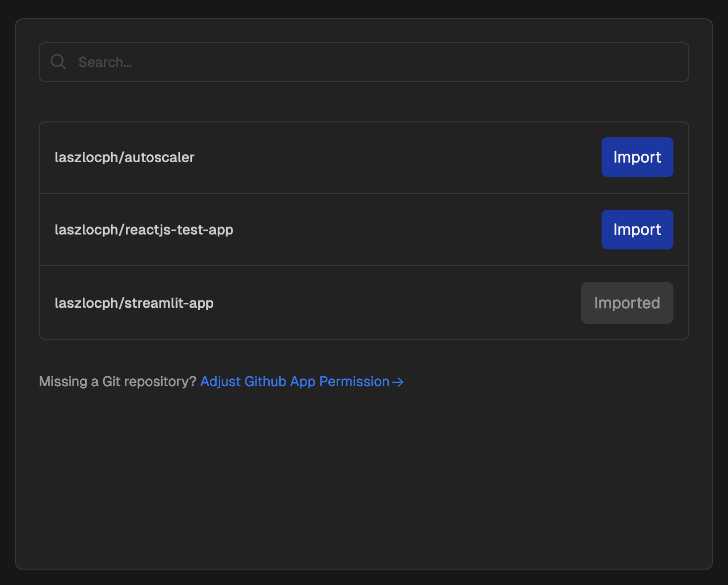The image size is (728, 585).
Task: Import the laszlocph/reactjs-test-app repository
Action: pyautogui.click(x=637, y=230)
